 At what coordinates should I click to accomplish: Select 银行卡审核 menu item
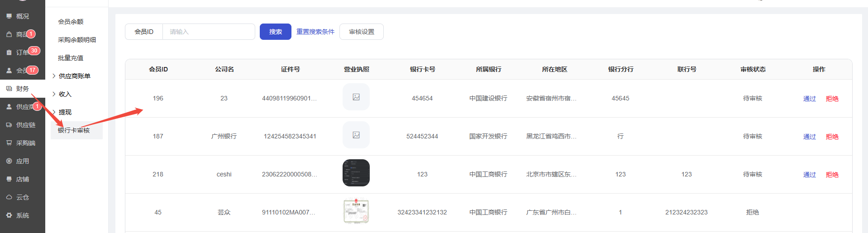tap(74, 130)
